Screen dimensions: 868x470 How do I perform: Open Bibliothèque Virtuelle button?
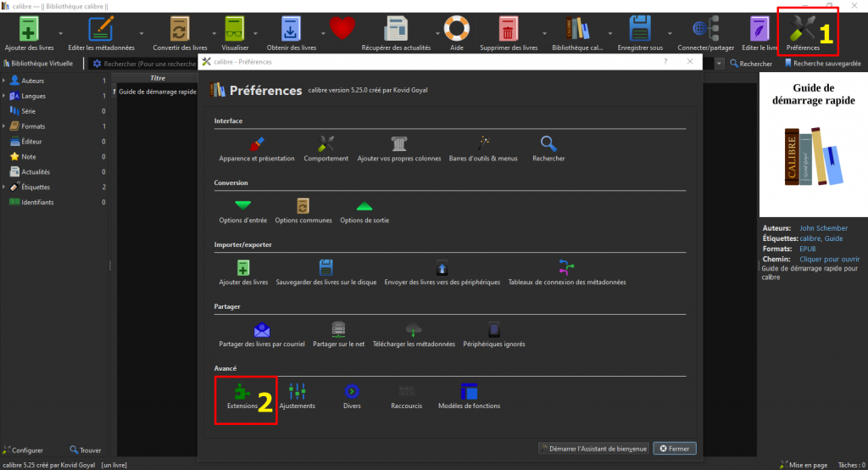tap(38, 63)
